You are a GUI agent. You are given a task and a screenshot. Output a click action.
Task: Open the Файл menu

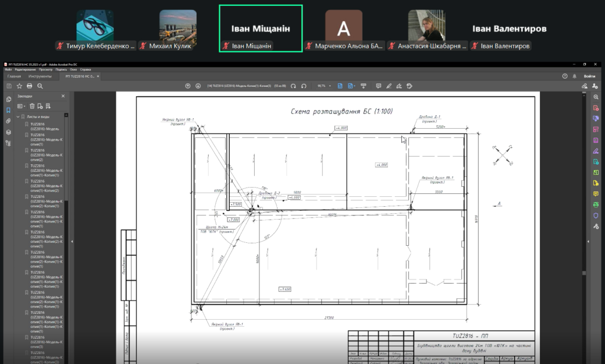[8, 70]
